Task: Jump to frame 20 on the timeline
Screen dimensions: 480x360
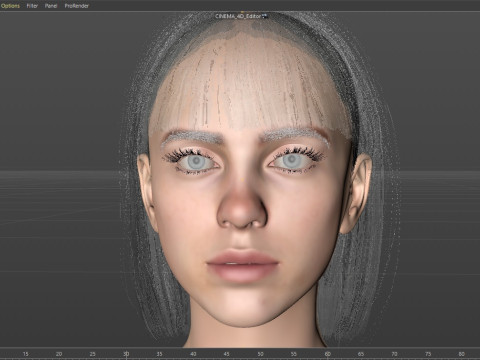Action: (x=59, y=354)
